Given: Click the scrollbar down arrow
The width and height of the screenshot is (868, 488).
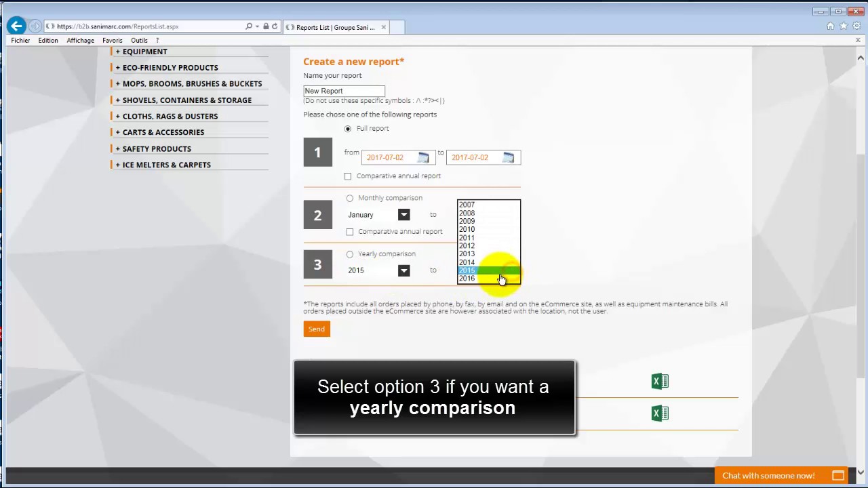Looking at the screenshot, I should 861,472.
